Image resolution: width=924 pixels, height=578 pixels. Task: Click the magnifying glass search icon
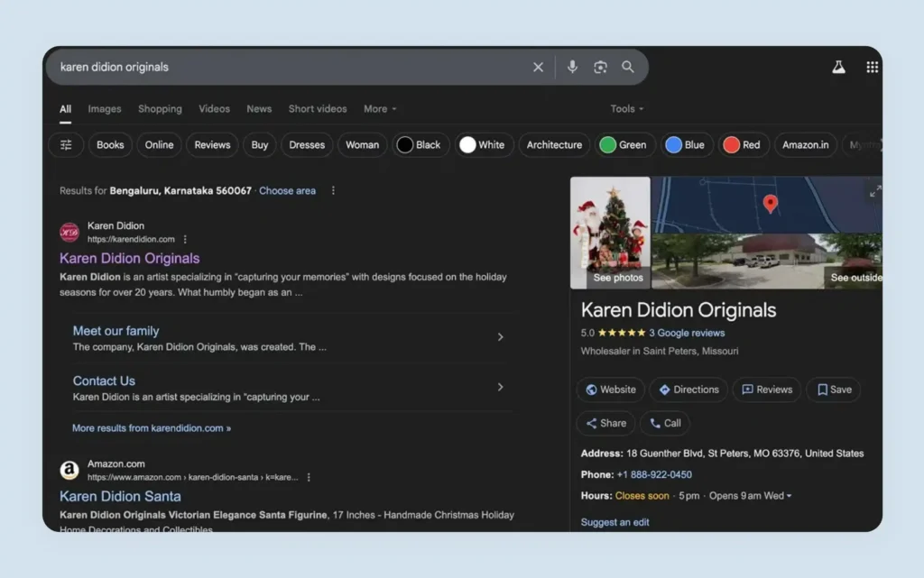pos(628,67)
